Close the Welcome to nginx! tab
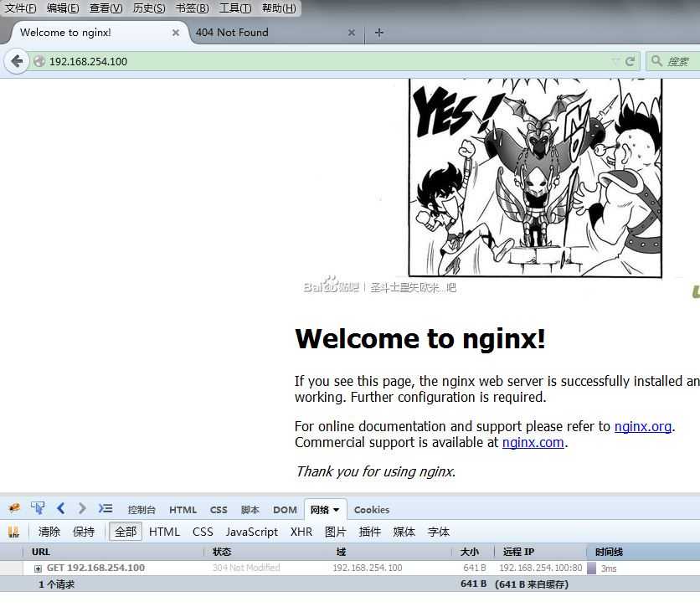The height and width of the screenshot is (607, 700). (176, 33)
